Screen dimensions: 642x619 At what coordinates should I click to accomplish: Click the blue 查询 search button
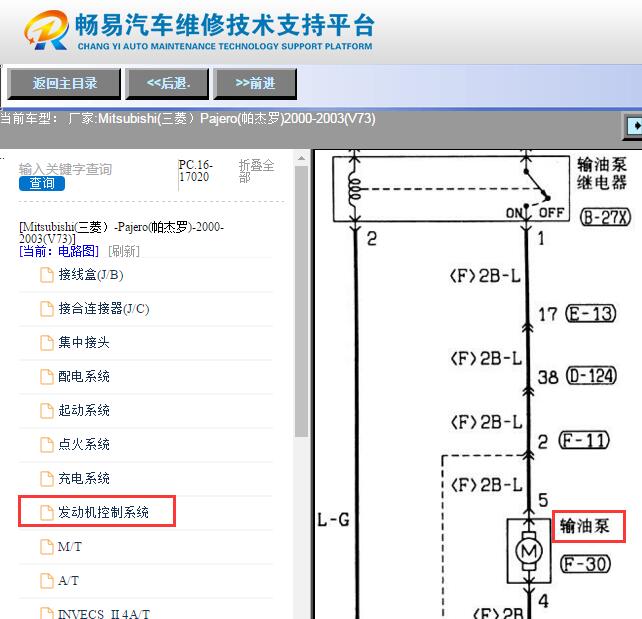coord(42,183)
